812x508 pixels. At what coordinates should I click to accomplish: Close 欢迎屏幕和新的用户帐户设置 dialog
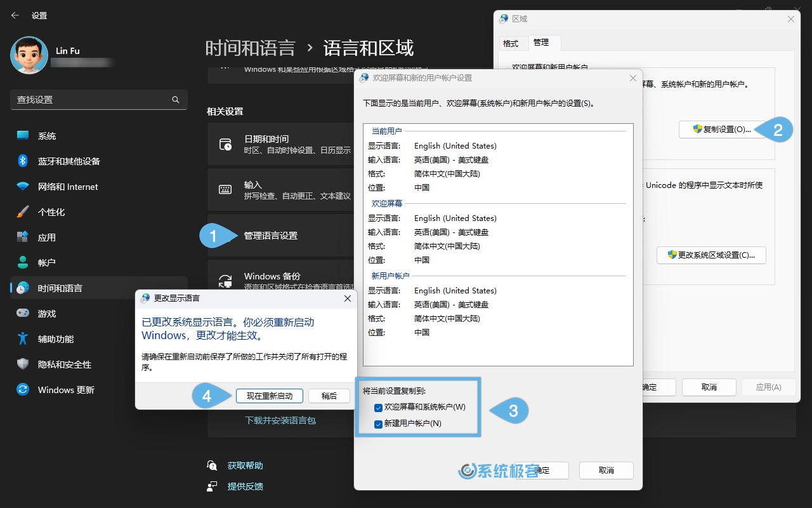click(632, 78)
